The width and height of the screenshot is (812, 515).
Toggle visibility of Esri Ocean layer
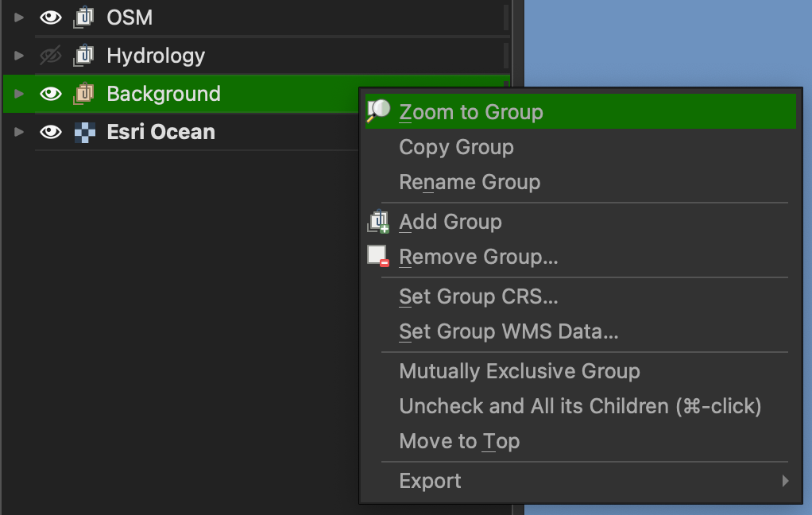pyautogui.click(x=51, y=132)
